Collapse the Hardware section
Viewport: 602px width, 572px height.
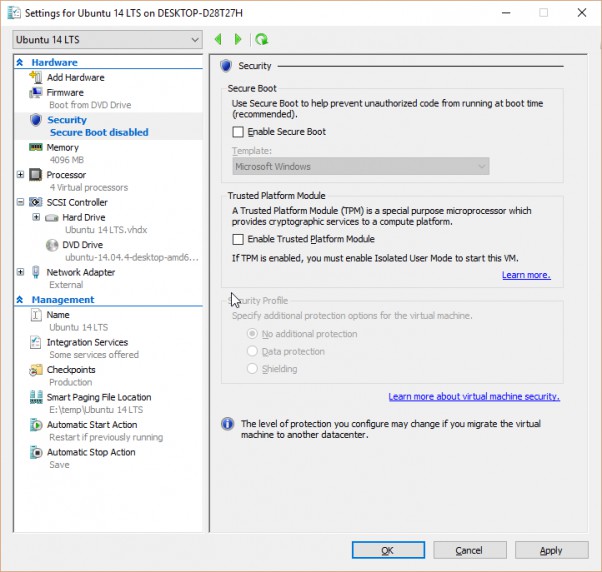pyautogui.click(x=20, y=62)
